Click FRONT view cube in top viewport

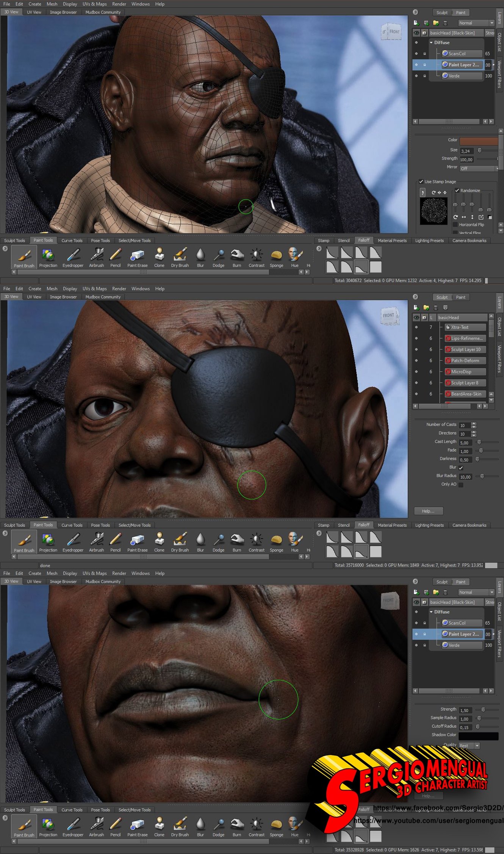click(390, 32)
